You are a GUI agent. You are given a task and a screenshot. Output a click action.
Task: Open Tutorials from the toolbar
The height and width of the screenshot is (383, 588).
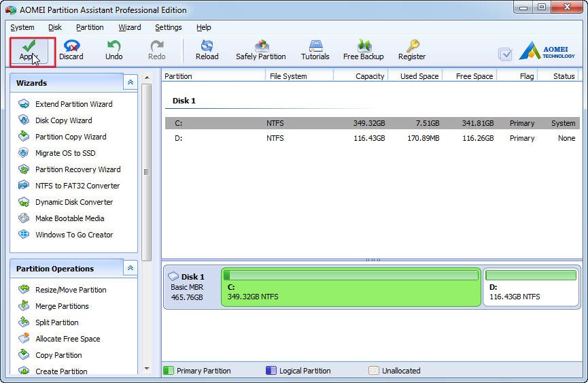315,51
